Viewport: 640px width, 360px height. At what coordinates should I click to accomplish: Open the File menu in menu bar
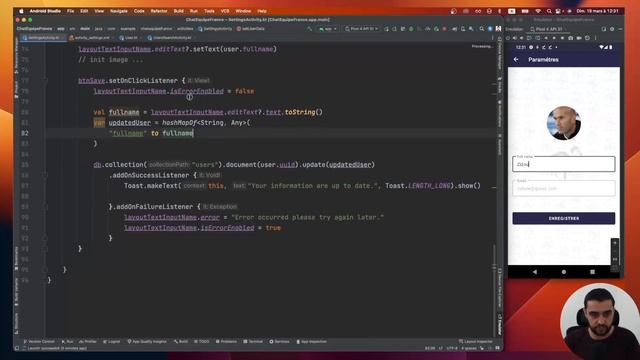70,11
